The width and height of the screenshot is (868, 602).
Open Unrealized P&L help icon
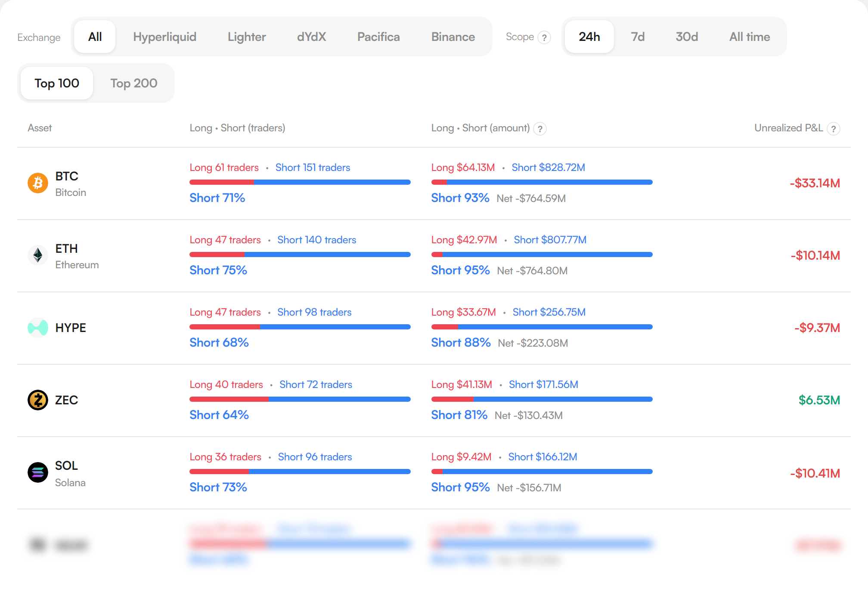[834, 129]
